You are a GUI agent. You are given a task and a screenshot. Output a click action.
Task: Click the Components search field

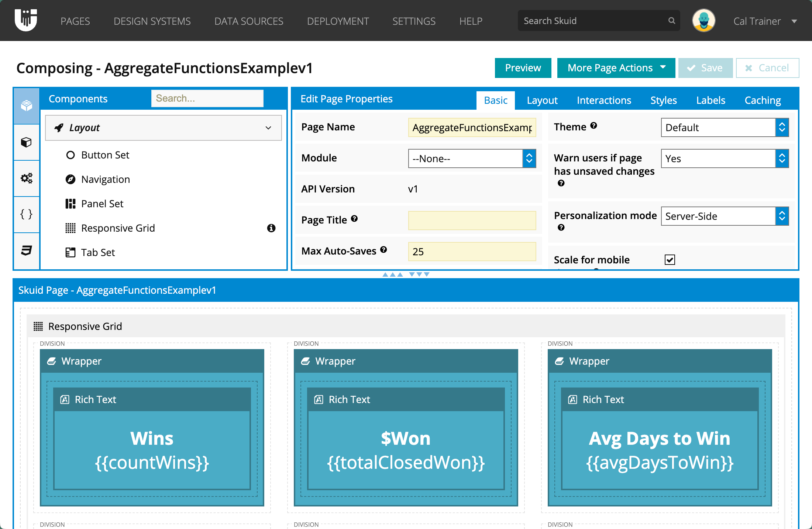click(x=207, y=98)
